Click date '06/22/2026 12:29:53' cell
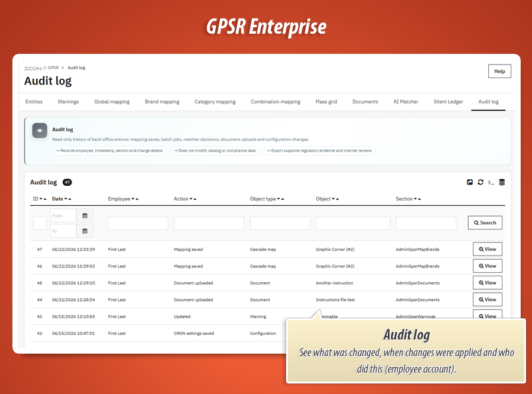 [73, 266]
